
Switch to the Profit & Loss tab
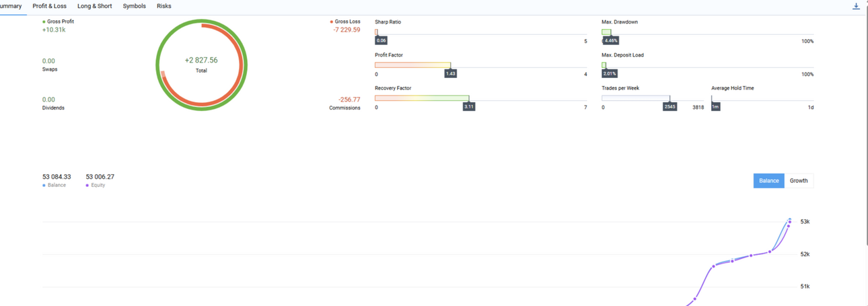pyautogui.click(x=50, y=6)
